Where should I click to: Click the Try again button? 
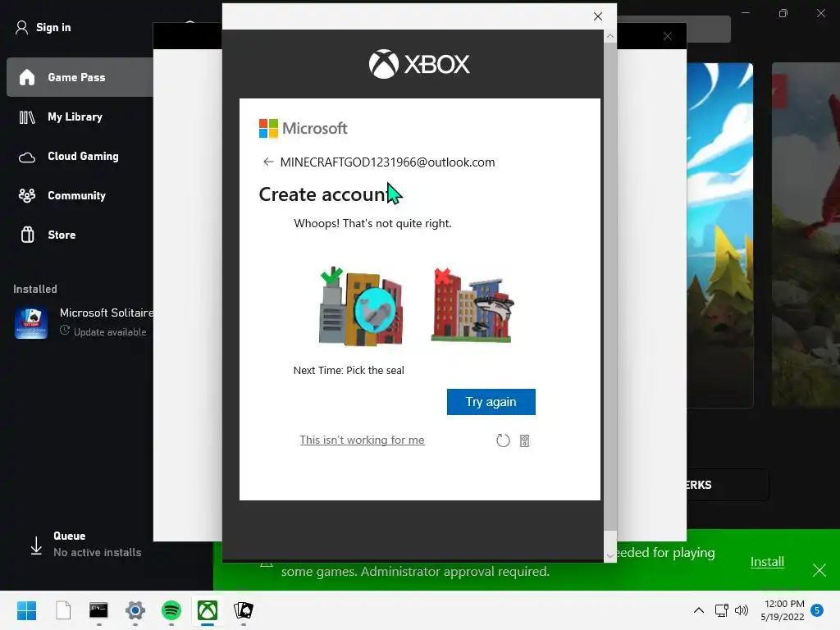(491, 402)
